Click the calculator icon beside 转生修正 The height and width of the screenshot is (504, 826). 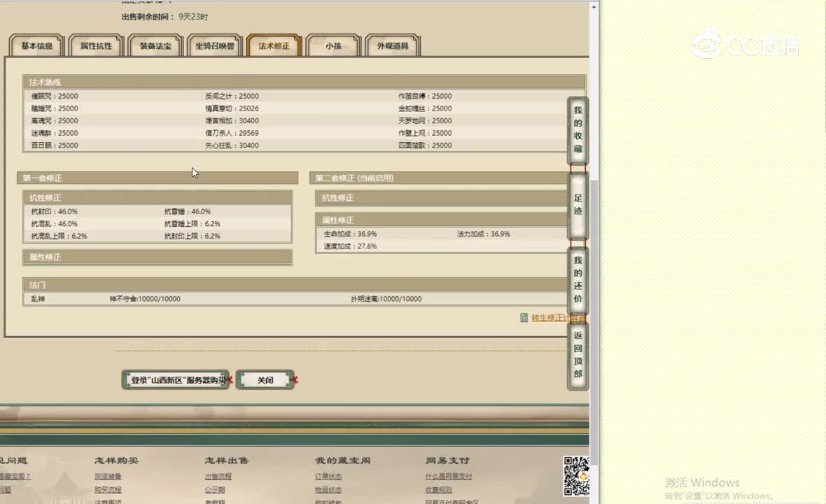pos(524,318)
